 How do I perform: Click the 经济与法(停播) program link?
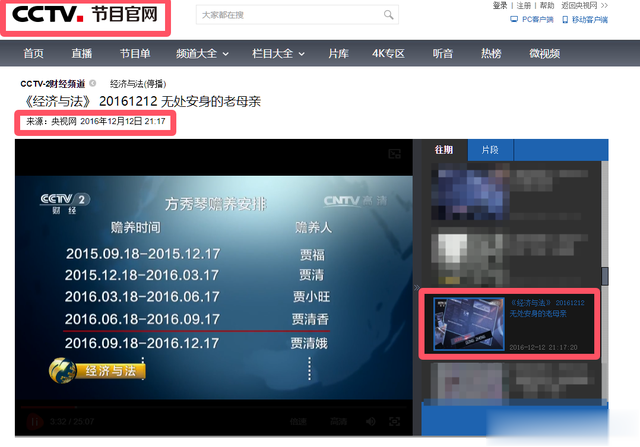pyautogui.click(x=138, y=84)
